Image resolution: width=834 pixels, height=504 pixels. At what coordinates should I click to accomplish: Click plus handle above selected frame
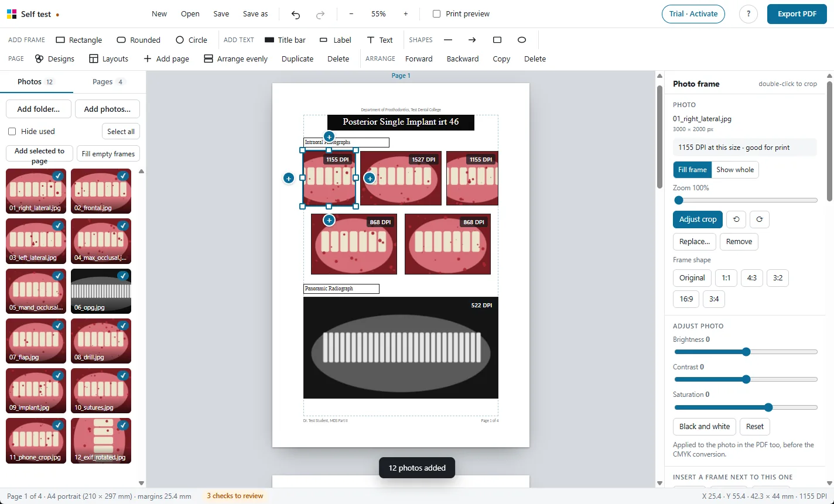pos(329,136)
